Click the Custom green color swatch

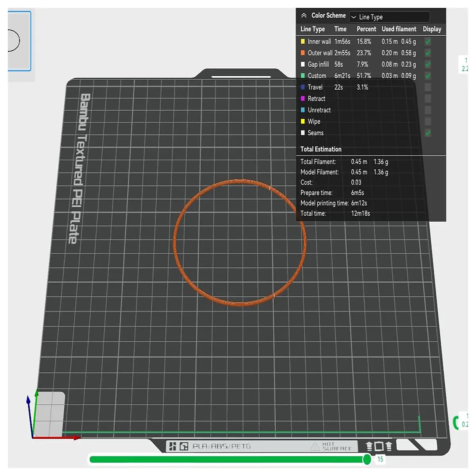click(303, 76)
